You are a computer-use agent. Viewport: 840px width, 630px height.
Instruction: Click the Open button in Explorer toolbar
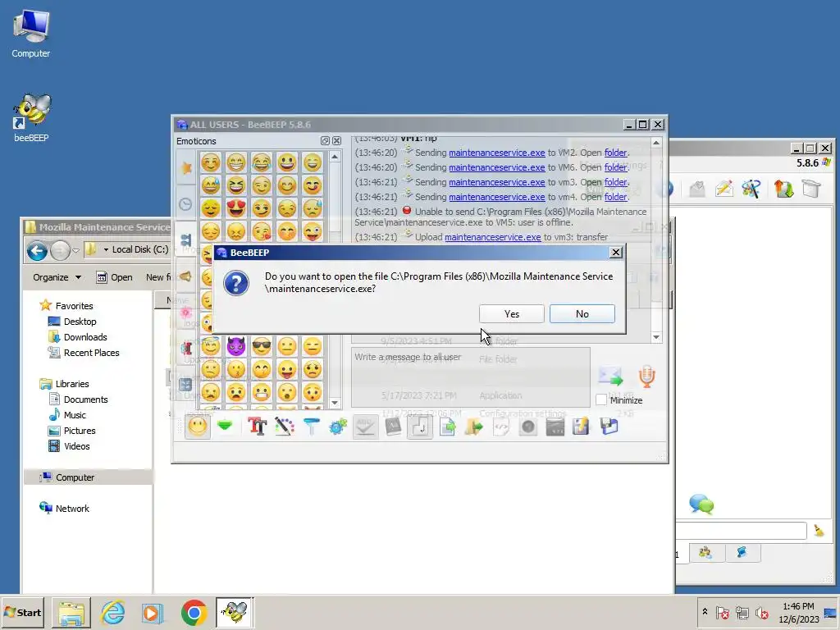pyautogui.click(x=114, y=277)
